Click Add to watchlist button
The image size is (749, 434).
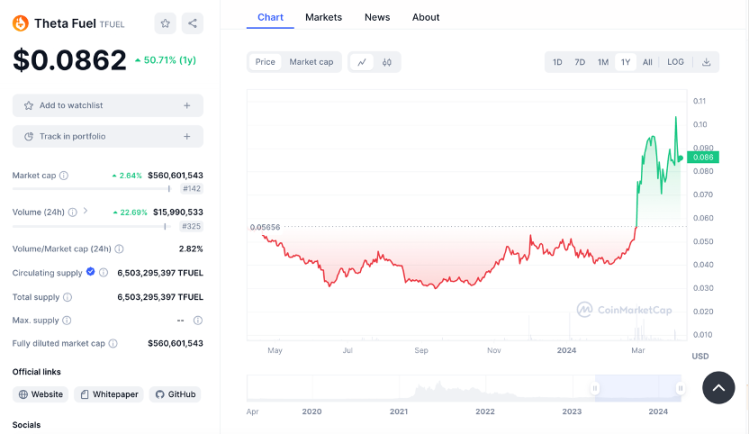pyautogui.click(x=107, y=106)
